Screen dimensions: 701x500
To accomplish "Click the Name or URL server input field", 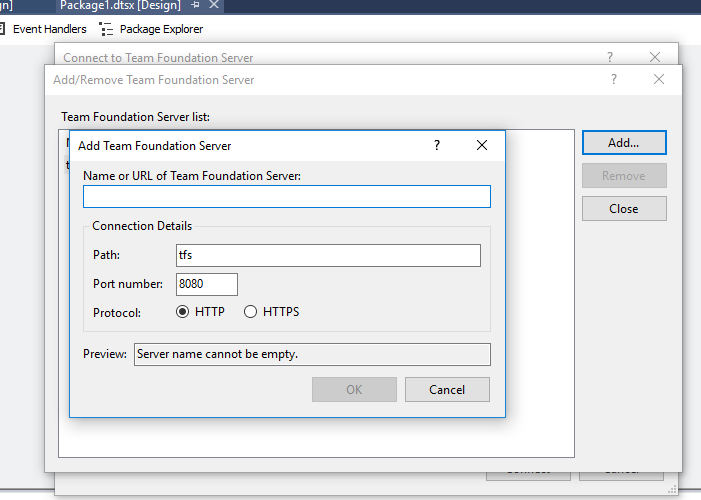I will tap(287, 197).
